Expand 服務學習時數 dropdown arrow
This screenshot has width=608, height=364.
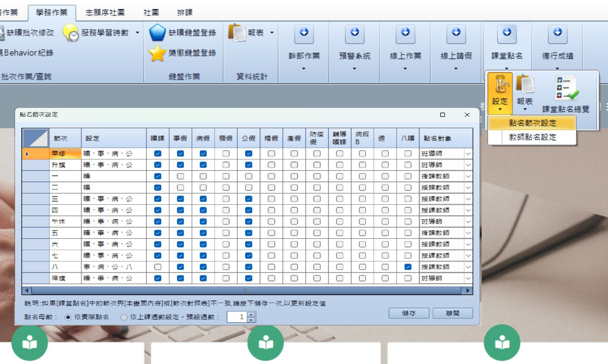138,33
